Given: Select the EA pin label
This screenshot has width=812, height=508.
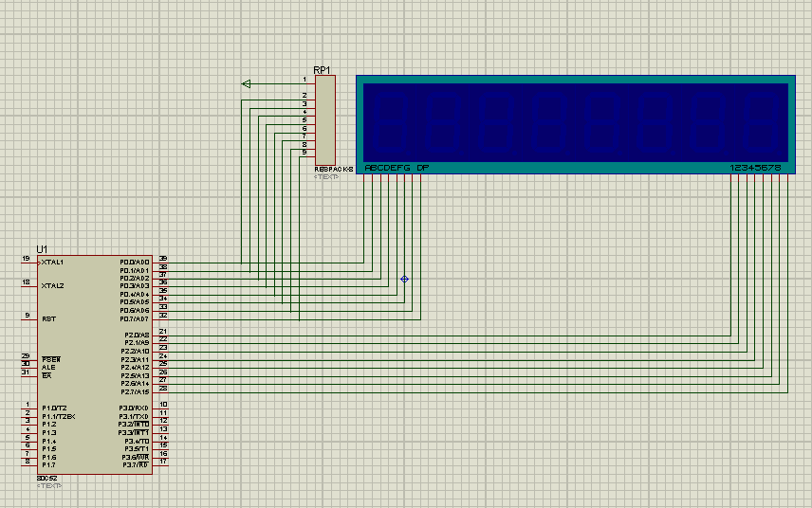Looking at the screenshot, I should [46, 375].
